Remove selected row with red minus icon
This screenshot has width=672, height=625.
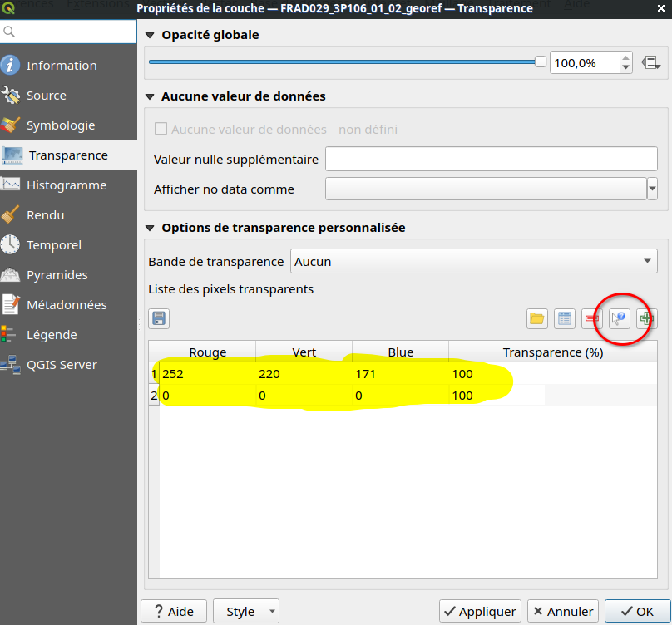592,318
